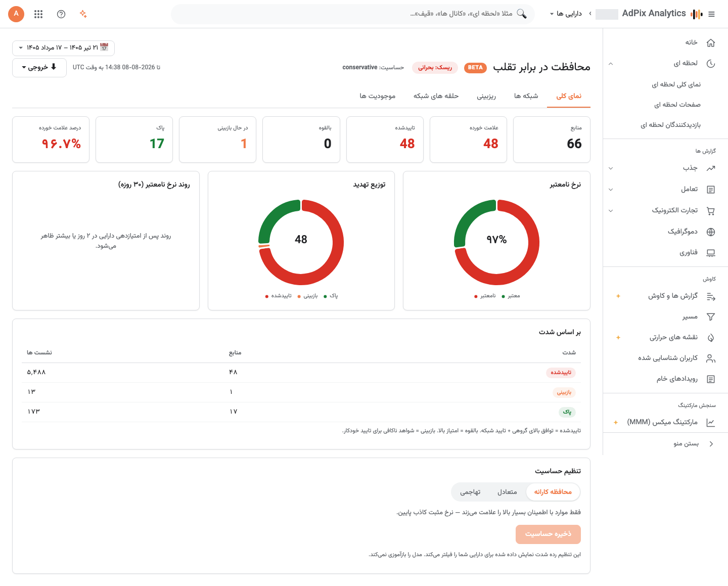Expand the جذب section chevron
This screenshot has width=728, height=586.
[611, 168]
